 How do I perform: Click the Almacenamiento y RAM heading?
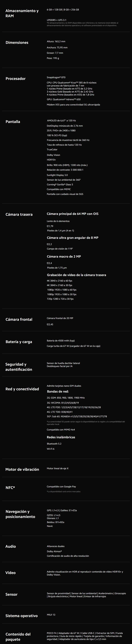pyautogui.click(x=22, y=13)
